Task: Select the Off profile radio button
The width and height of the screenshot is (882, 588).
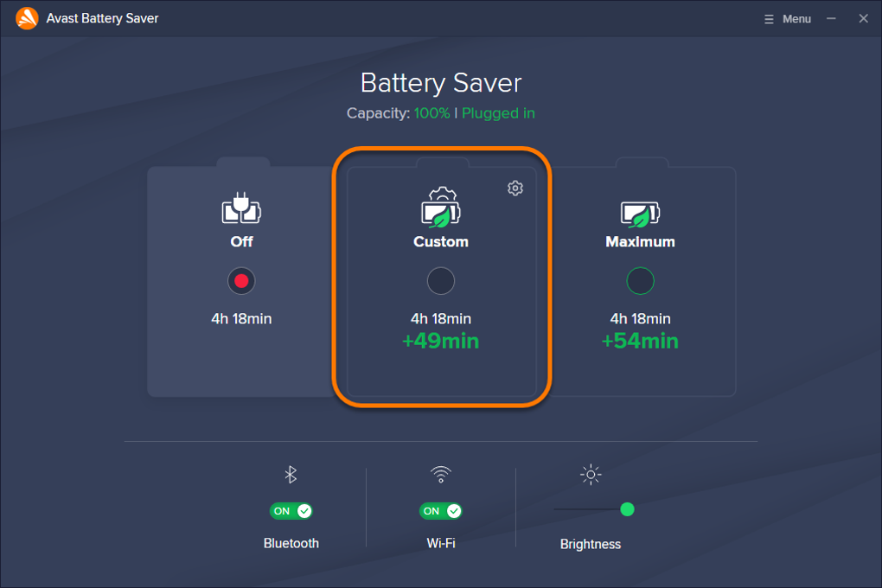Action: (241, 280)
